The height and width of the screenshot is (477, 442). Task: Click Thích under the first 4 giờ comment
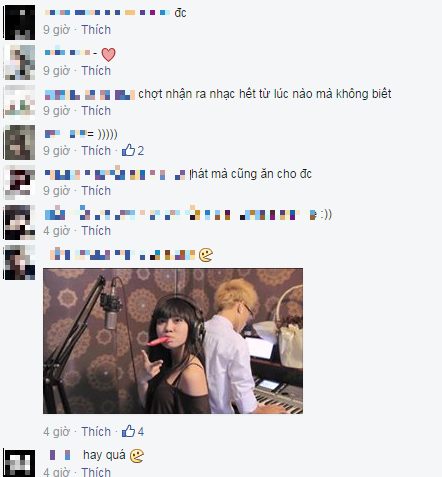tap(96, 231)
